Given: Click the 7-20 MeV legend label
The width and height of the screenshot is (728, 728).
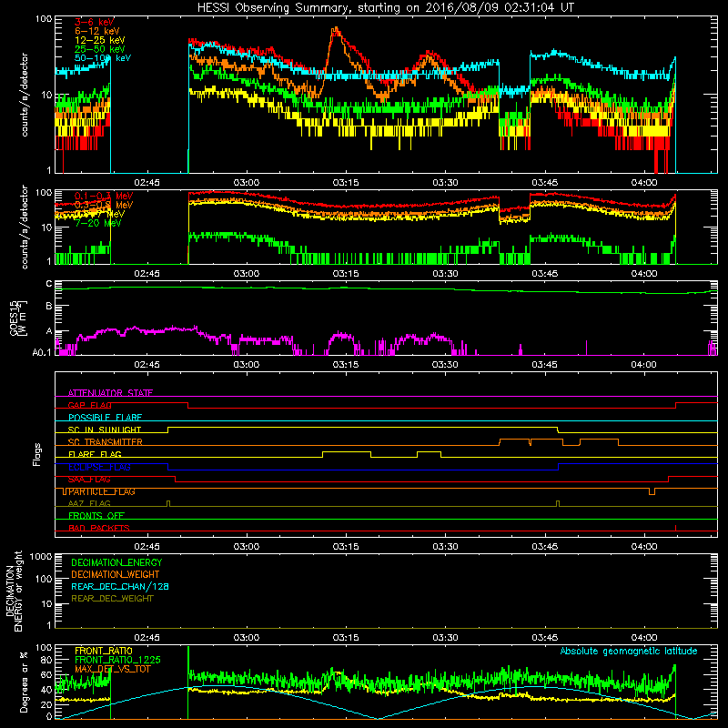Looking at the screenshot, I should coord(98,223).
